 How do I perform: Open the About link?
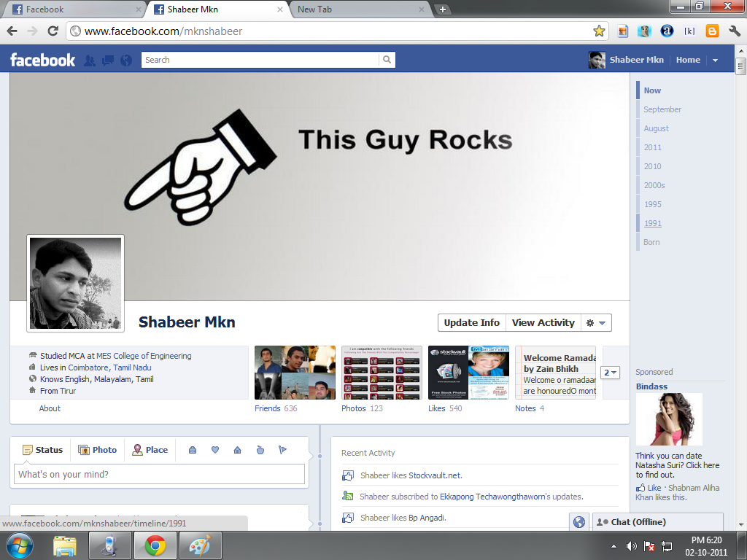[50, 408]
